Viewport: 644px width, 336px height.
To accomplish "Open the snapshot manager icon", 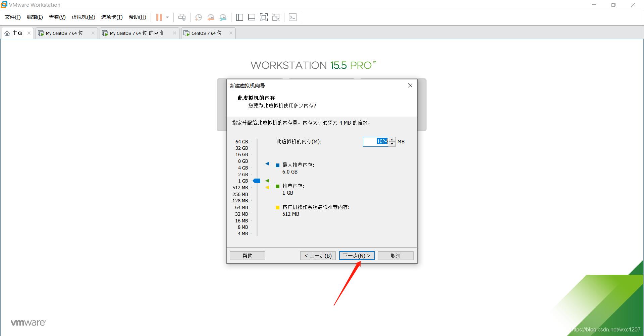I will point(223,17).
